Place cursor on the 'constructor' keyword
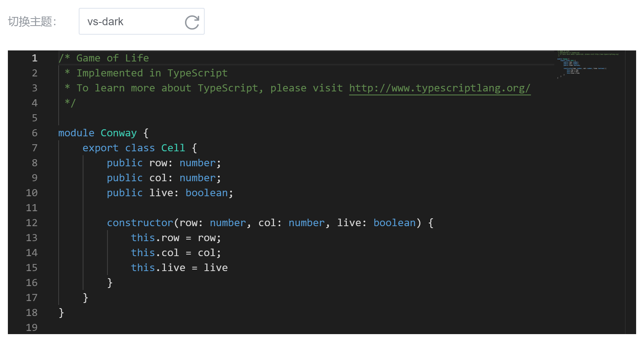 click(140, 223)
